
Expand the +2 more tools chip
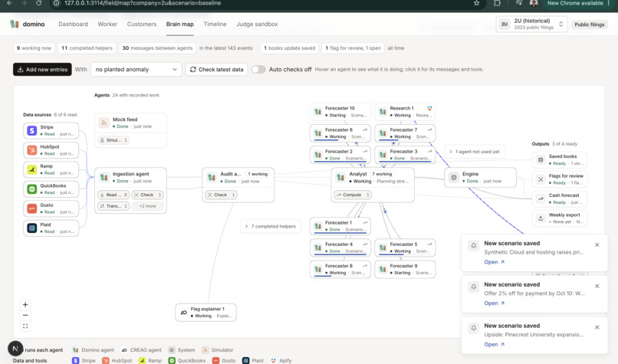coord(147,206)
